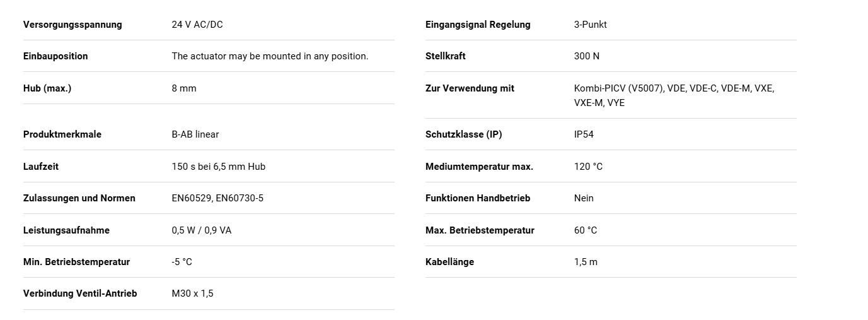Click the M30 x 1,5 connection value
Screen dimensions: 868x320
point(192,293)
